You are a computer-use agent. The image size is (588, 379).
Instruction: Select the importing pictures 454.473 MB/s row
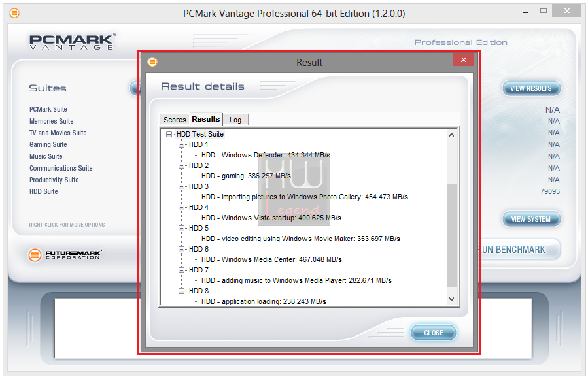click(x=305, y=197)
